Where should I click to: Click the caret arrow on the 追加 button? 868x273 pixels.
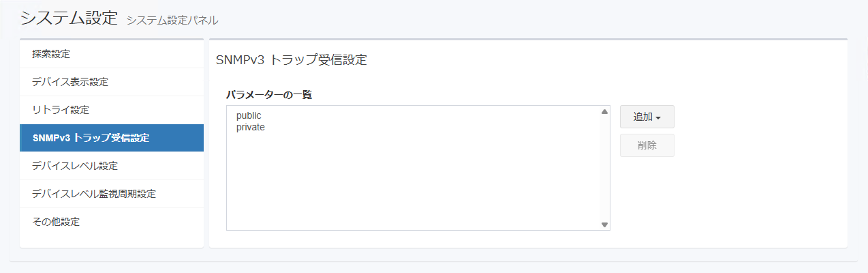click(x=658, y=117)
